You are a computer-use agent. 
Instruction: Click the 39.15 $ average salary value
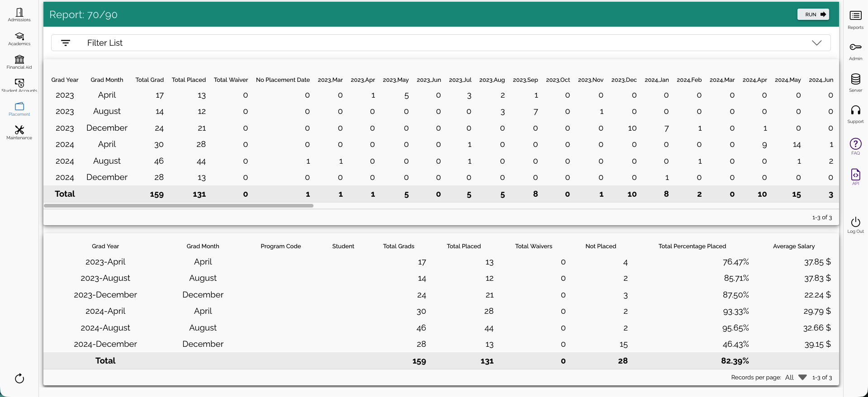point(817,344)
